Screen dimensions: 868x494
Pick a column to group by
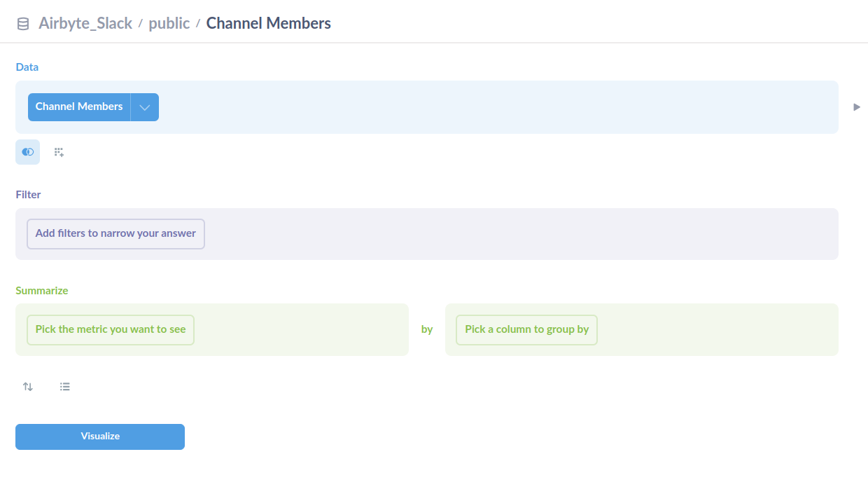(526, 329)
